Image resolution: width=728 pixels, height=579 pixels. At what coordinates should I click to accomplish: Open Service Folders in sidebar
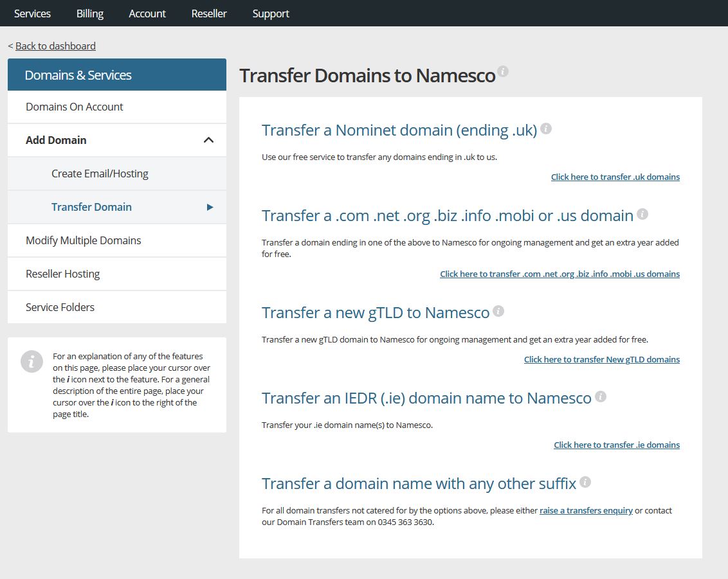(x=117, y=307)
